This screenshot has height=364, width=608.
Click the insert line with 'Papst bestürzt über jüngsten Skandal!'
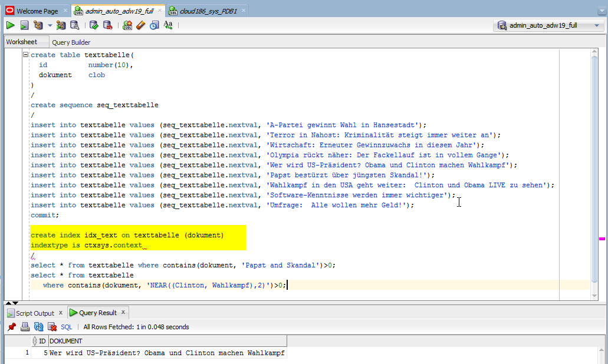point(233,175)
